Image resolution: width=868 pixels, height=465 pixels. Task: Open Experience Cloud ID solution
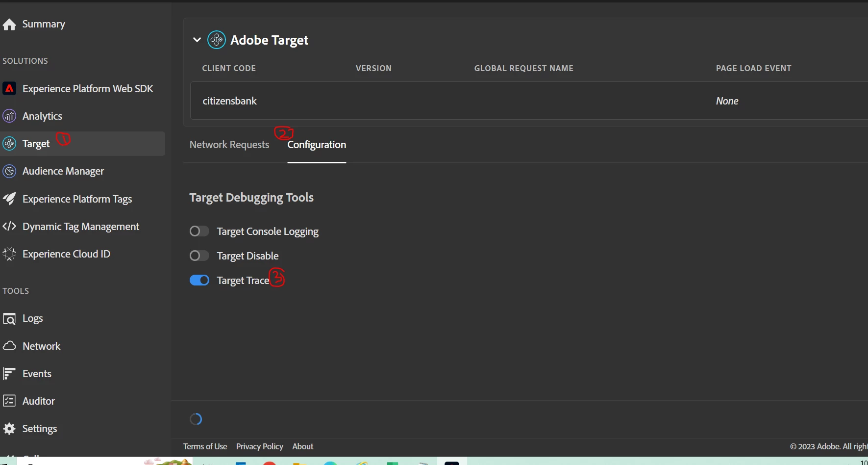66,254
